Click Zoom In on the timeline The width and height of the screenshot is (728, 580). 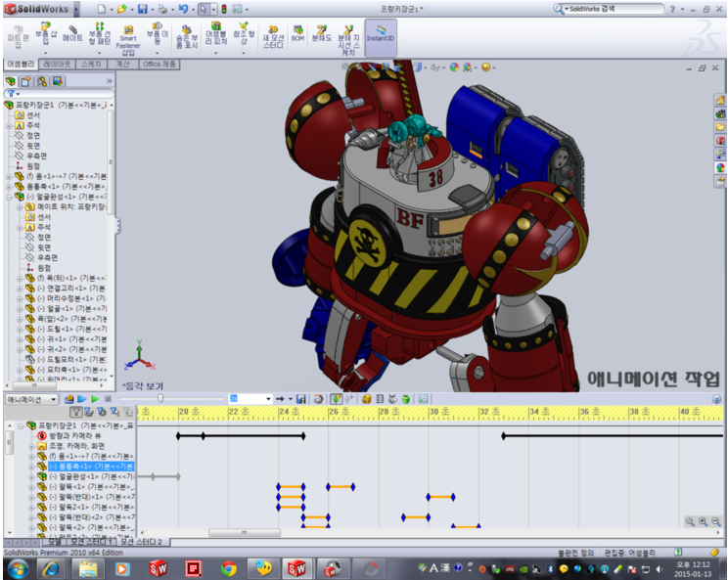coord(704,522)
